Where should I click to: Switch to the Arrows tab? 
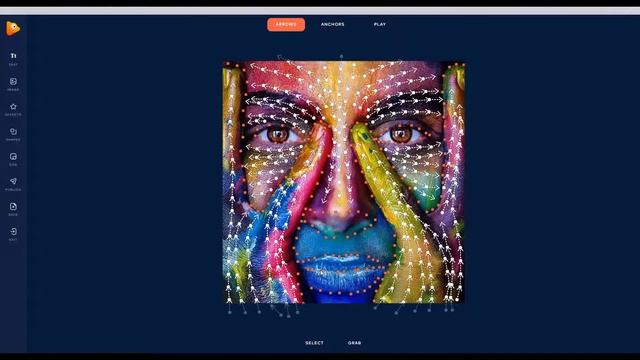(286, 24)
